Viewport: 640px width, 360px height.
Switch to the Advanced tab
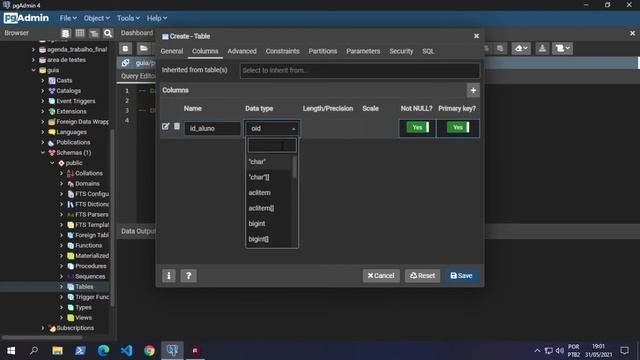[x=242, y=51]
